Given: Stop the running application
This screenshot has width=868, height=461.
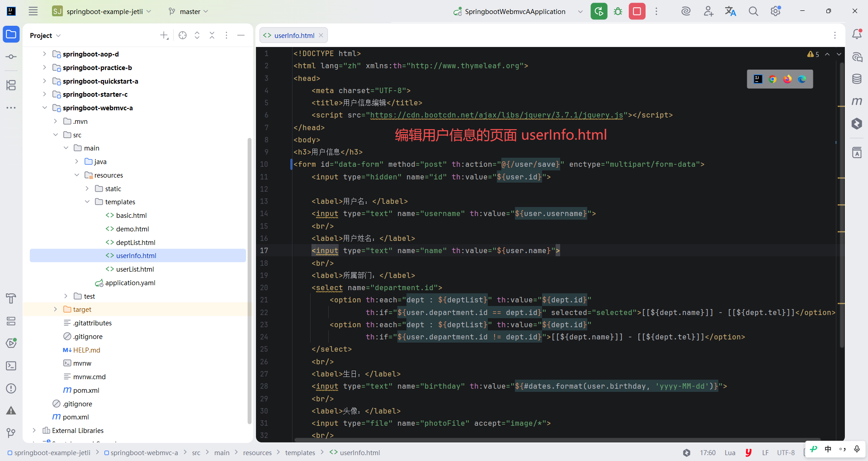Looking at the screenshot, I should 637,11.
